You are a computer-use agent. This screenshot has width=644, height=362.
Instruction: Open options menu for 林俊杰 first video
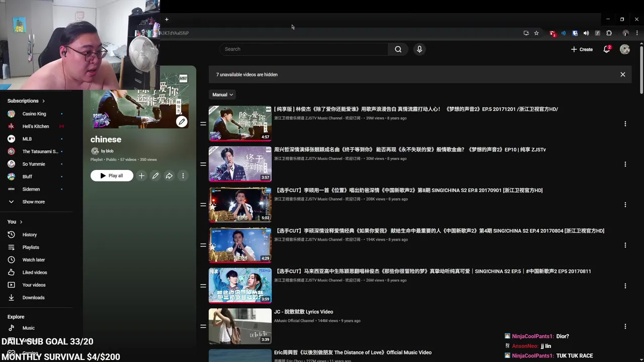click(625, 124)
